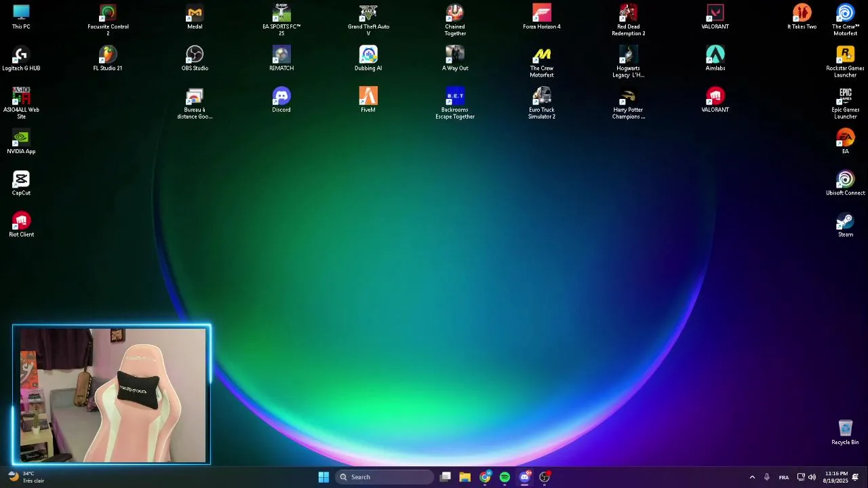This screenshot has width=868, height=488.
Task: Select the Aimlabs desktop icon
Action: click(x=715, y=58)
